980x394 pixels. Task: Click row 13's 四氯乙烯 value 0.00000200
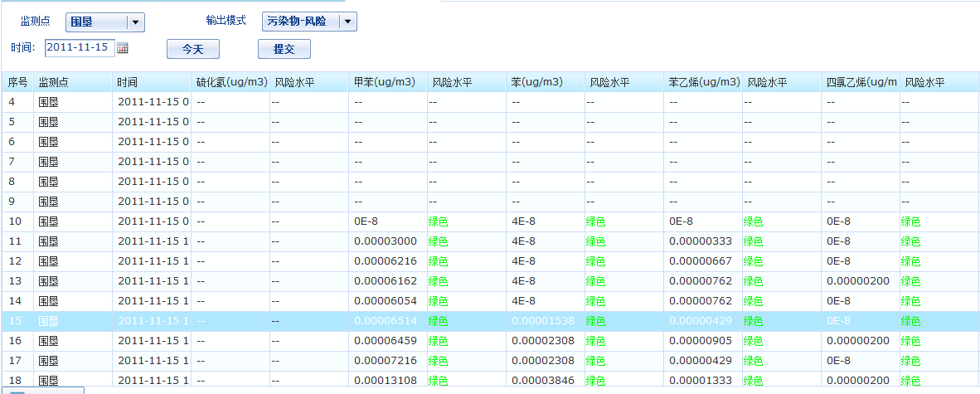[858, 281]
